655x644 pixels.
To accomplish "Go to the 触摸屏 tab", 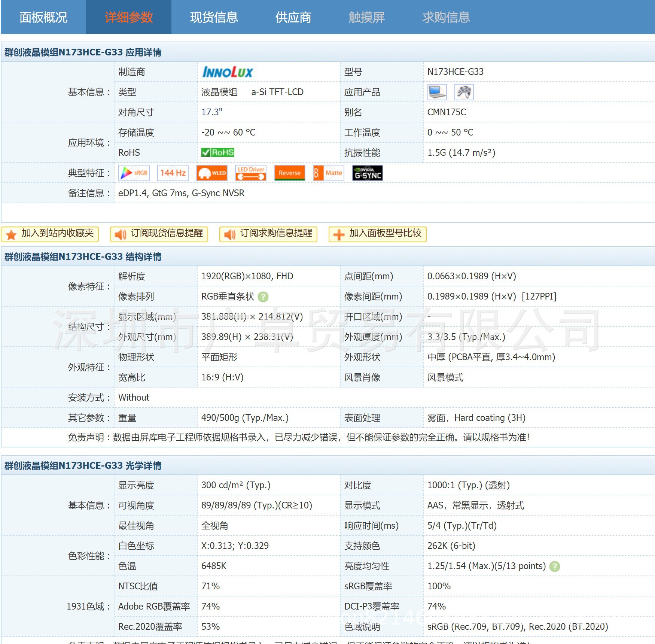I will pyautogui.click(x=367, y=17).
